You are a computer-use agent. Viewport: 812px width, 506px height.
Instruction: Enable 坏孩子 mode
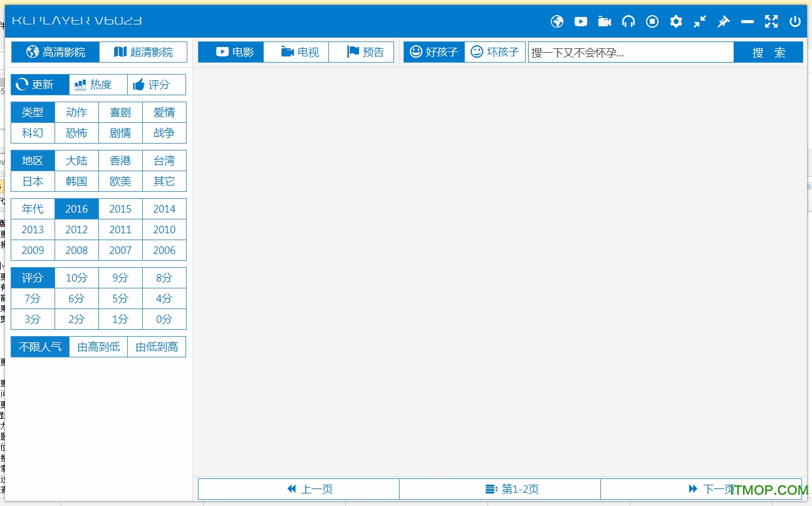coord(495,52)
